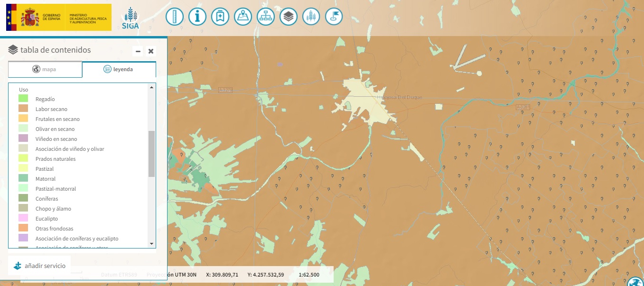Open the map location pin tool
This screenshot has width=644, height=286.
(x=243, y=17)
